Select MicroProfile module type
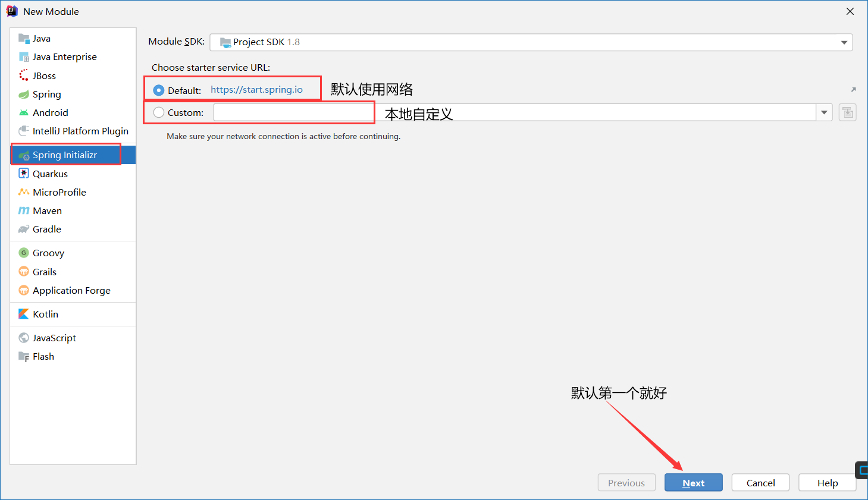 tap(73, 192)
